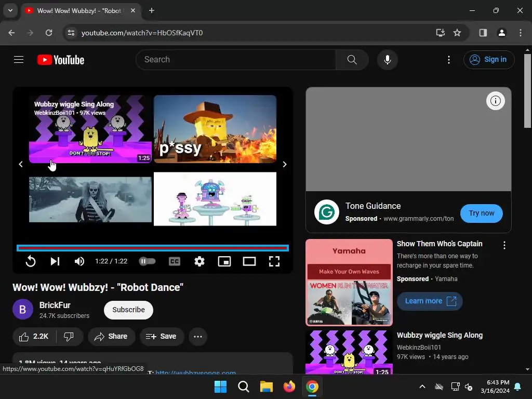
Task: Open the Chrome three-dot menu
Action: click(x=521, y=33)
